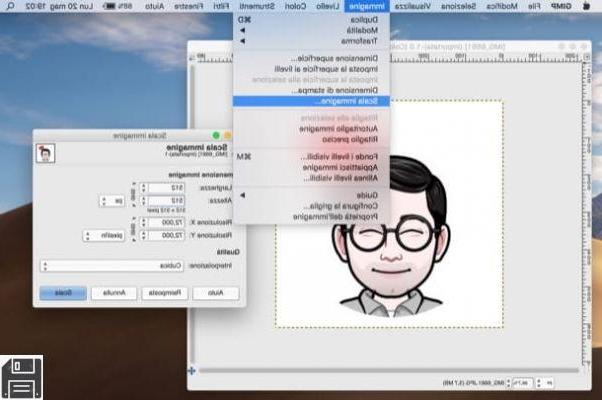Open the Spotlight search magnifier icon
The image size is (602, 400).
click(10, 6)
